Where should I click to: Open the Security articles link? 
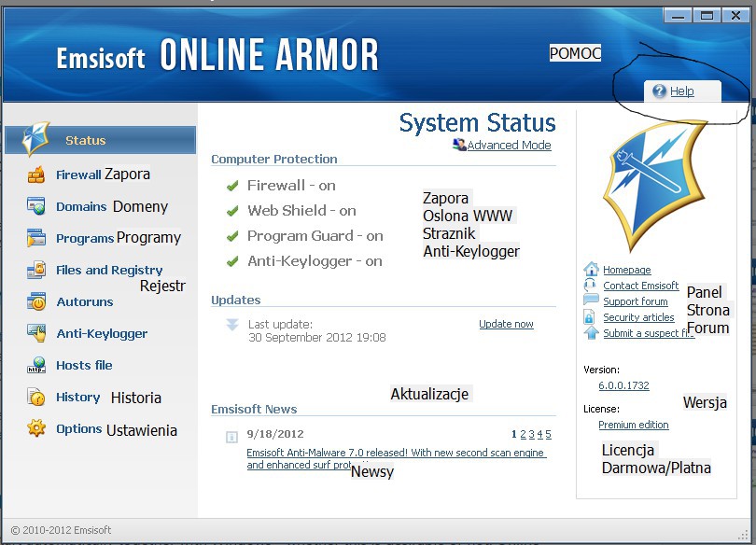[638, 317]
